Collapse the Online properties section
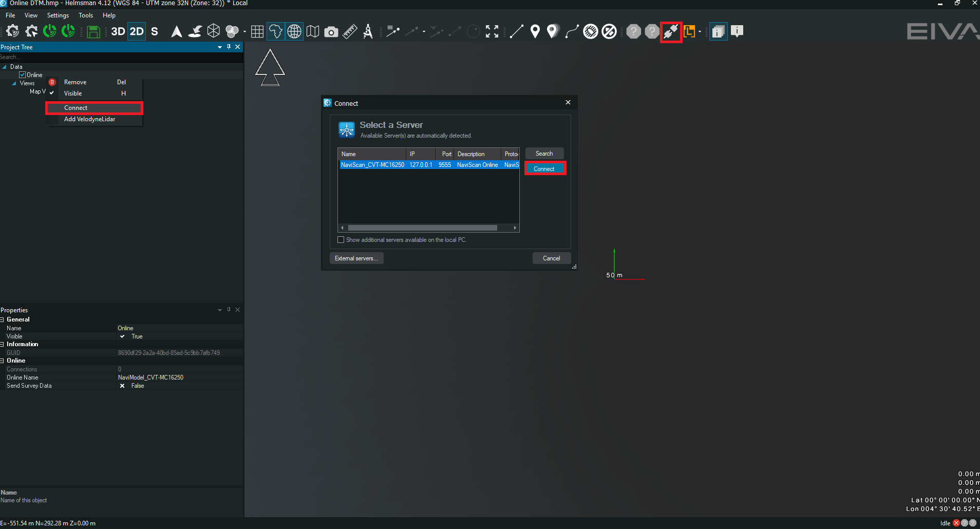This screenshot has width=980, height=529. (3, 361)
